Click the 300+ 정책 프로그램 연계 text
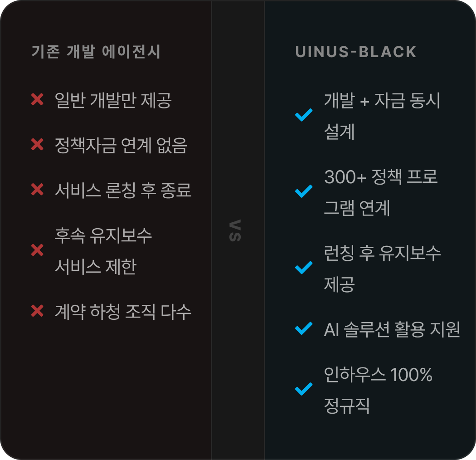 tap(381, 192)
